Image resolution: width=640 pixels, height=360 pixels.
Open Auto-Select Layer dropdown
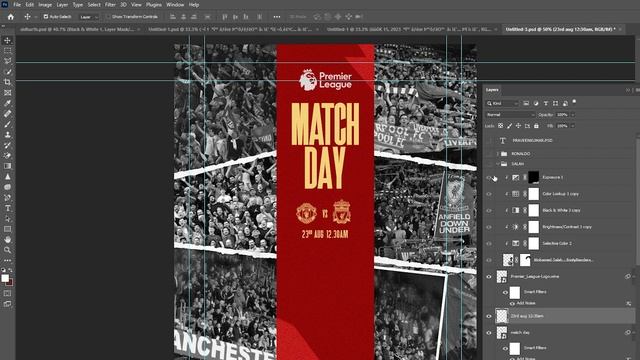[x=89, y=17]
